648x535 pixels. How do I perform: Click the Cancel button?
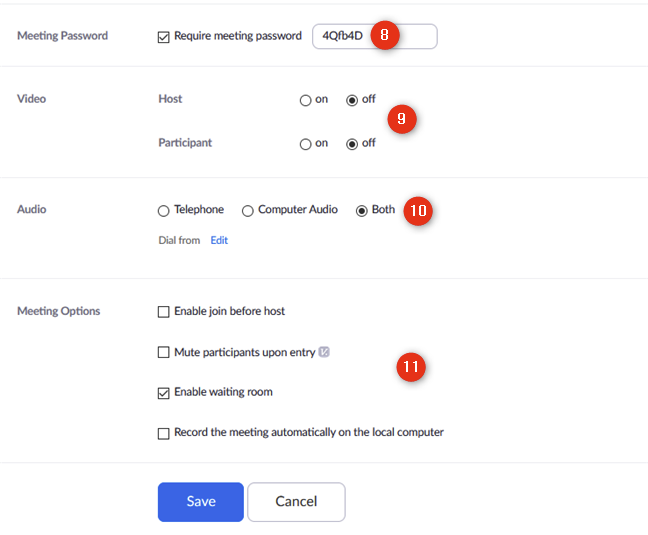click(x=296, y=502)
